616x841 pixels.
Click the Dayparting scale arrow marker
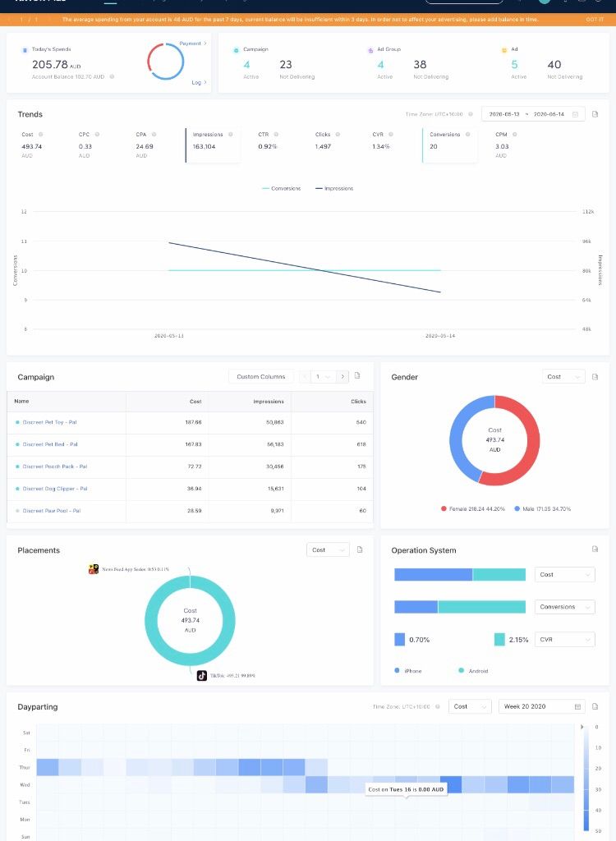[x=582, y=727]
